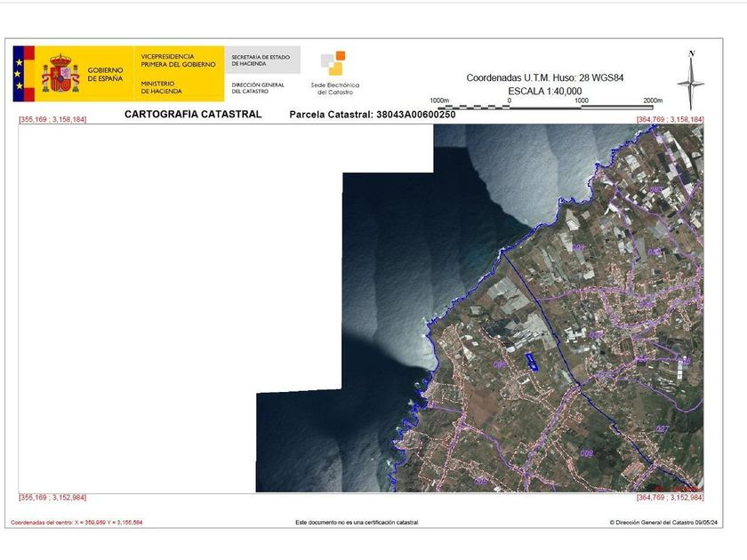Image resolution: width=747 pixels, height=560 pixels.
Task: Click "VICEPRESIDENCIA PRIMERA DEL GOBIERNO" text
Action: click(178, 60)
